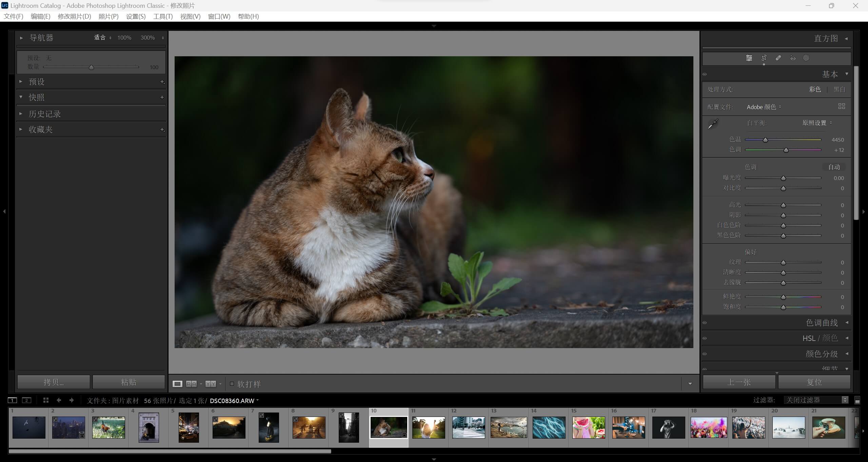Switch to before/after R|A view
The height and width of the screenshot is (462, 868).
[191, 384]
